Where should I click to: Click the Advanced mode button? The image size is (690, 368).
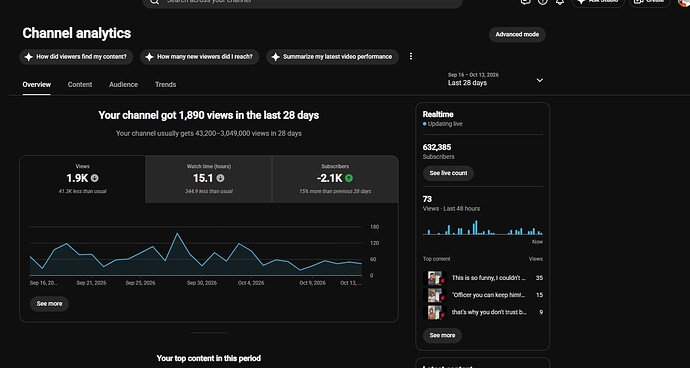[517, 34]
